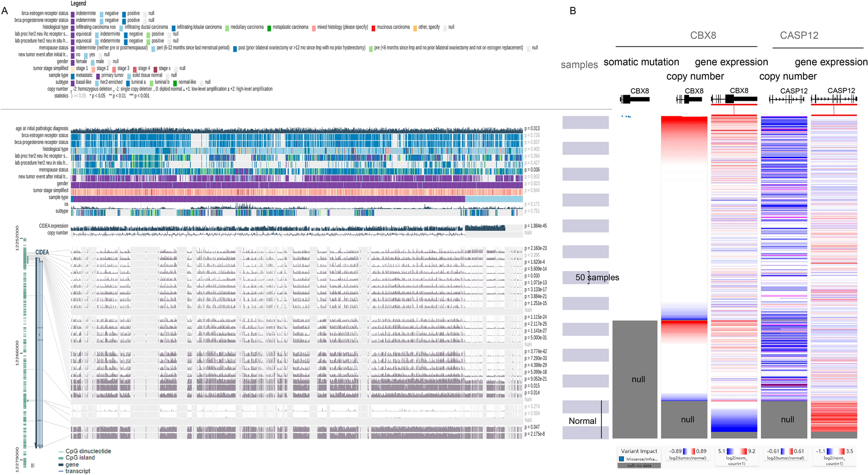The height and width of the screenshot is (475, 868).
Task: Click the samples column label
Action: pos(579,65)
